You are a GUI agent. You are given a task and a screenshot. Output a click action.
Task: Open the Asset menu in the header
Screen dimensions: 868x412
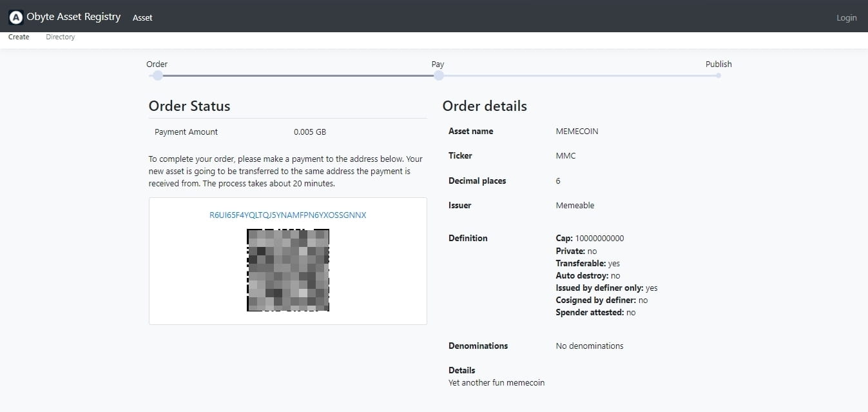(142, 17)
